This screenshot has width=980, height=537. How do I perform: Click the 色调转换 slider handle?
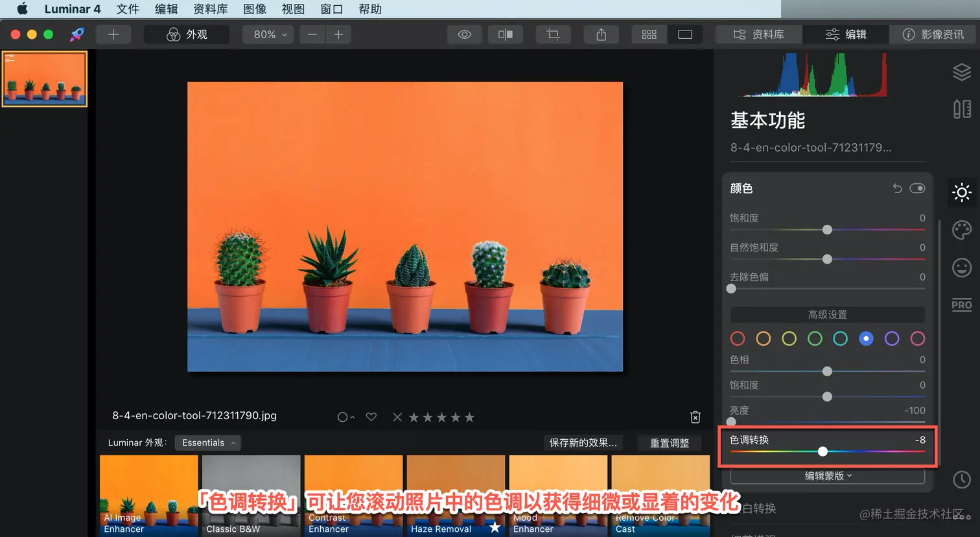[822, 451]
